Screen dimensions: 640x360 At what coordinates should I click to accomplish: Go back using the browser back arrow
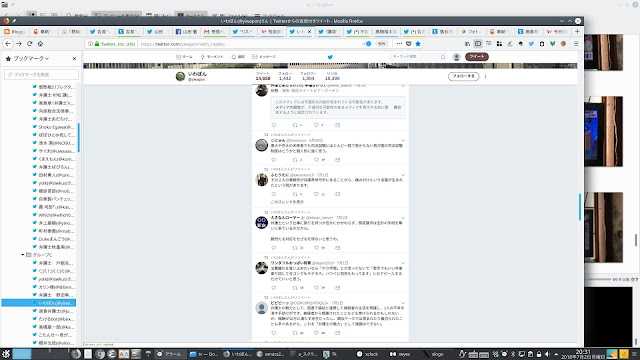tap(8, 44)
